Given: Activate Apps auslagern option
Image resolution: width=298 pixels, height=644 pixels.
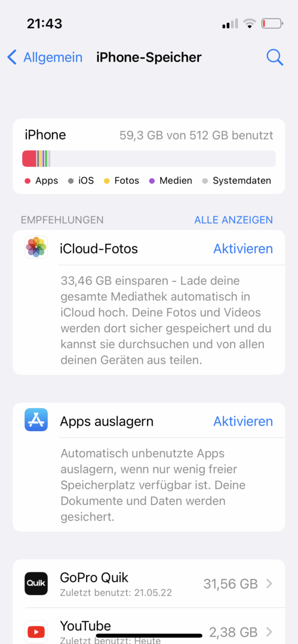Looking at the screenshot, I should coord(243,421).
